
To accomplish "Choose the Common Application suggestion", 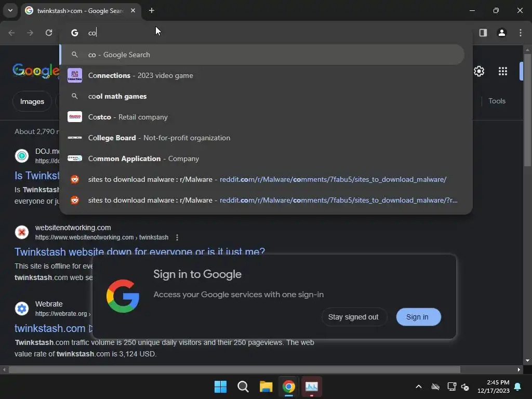I will point(262,158).
